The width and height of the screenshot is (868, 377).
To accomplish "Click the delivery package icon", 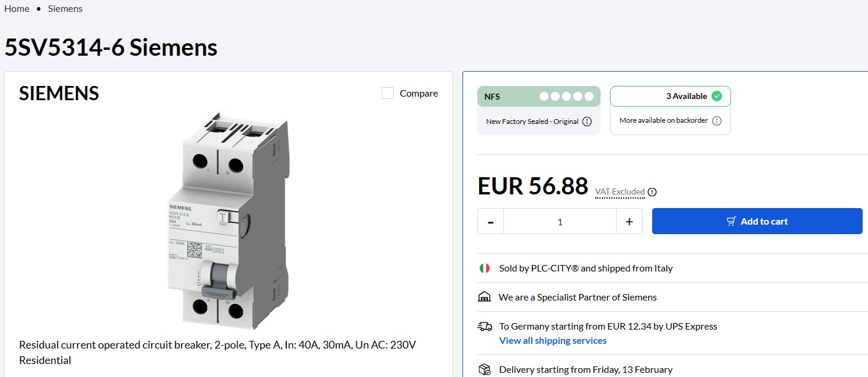I will pyautogui.click(x=484, y=370).
